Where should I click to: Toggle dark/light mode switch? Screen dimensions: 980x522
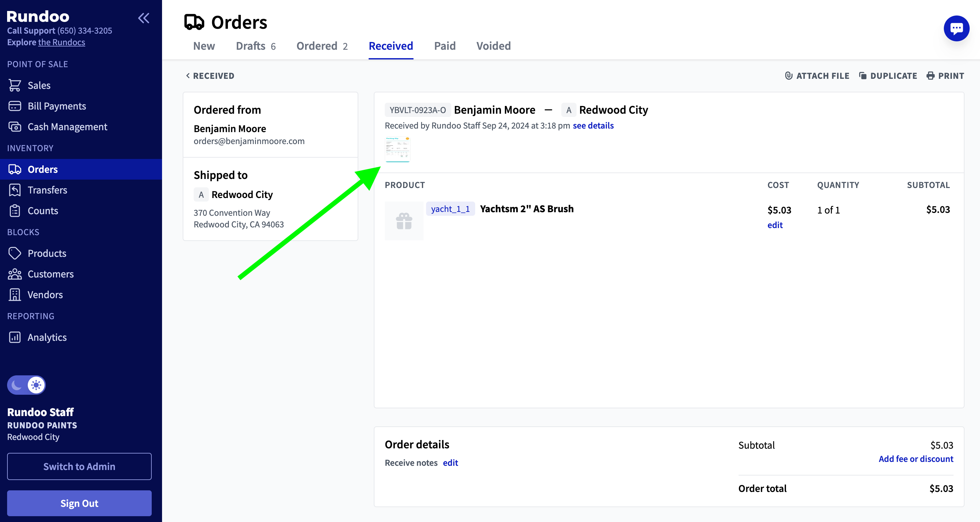click(26, 385)
